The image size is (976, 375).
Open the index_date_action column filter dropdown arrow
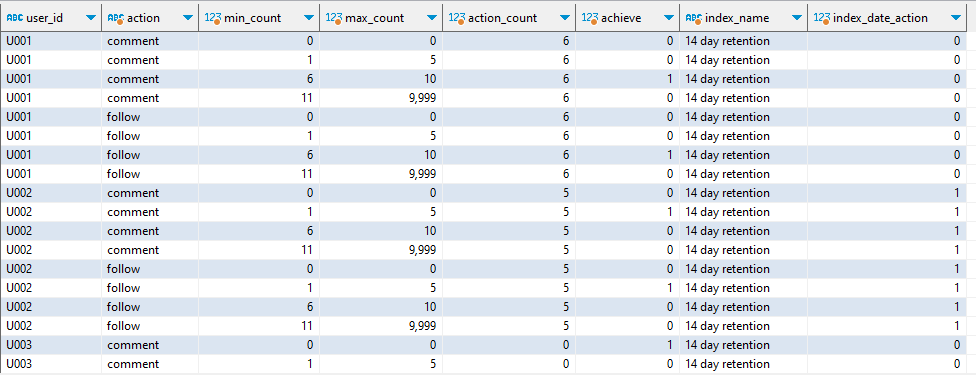click(957, 19)
